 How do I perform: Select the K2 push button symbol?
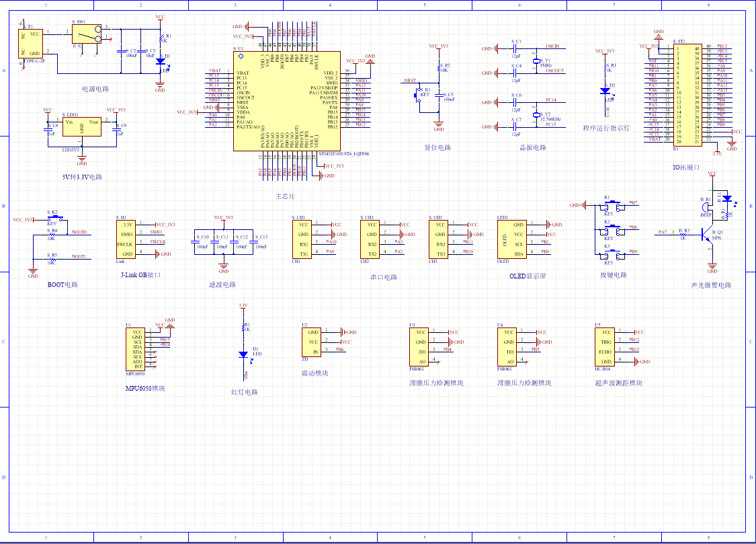pos(612,230)
